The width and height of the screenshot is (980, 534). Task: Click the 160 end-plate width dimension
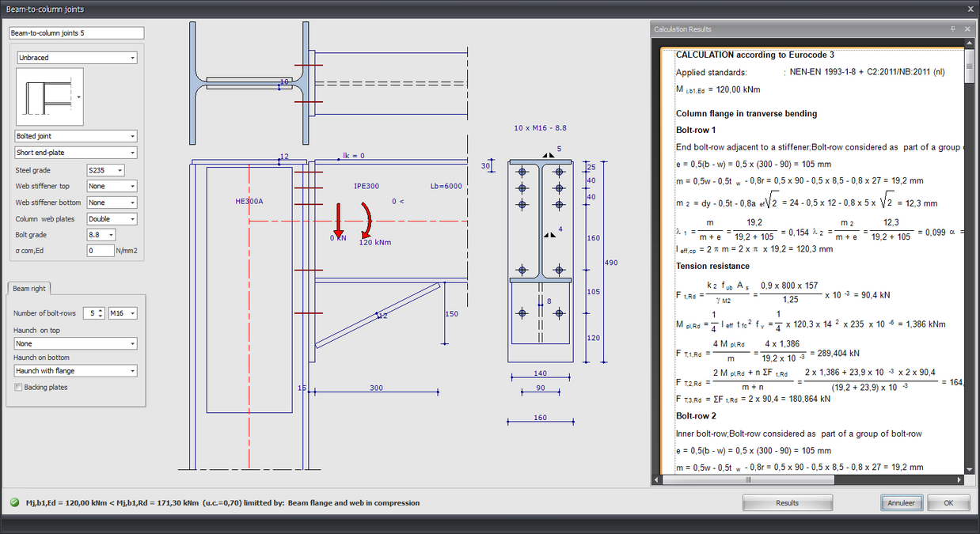tap(540, 417)
